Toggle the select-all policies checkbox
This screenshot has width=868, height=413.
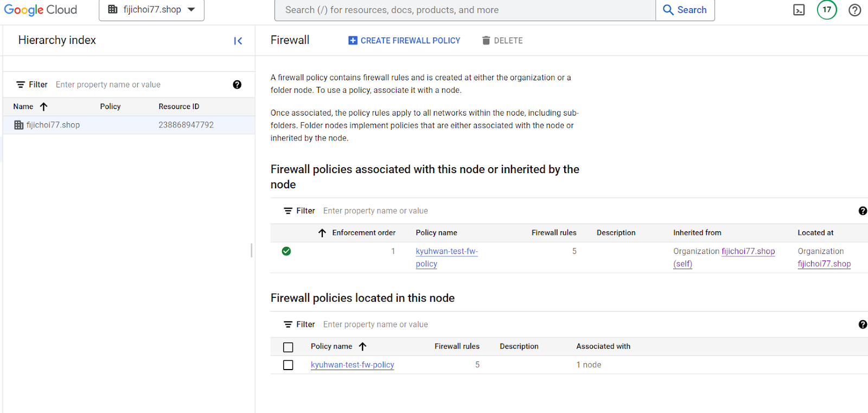[x=288, y=347]
